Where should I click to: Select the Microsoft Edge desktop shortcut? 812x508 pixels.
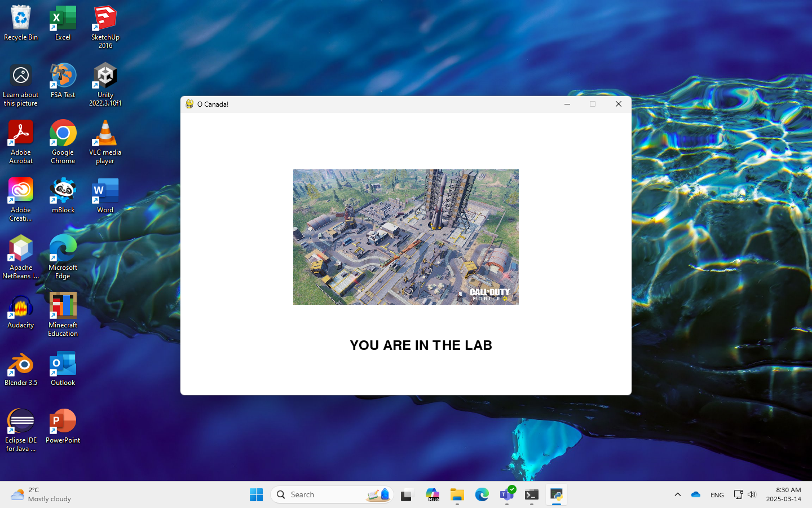point(63,257)
